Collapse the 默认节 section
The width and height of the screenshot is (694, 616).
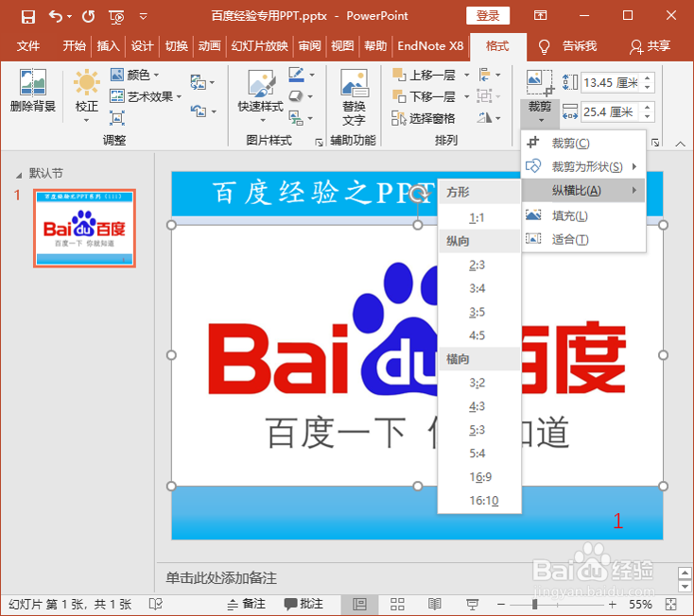(x=19, y=176)
